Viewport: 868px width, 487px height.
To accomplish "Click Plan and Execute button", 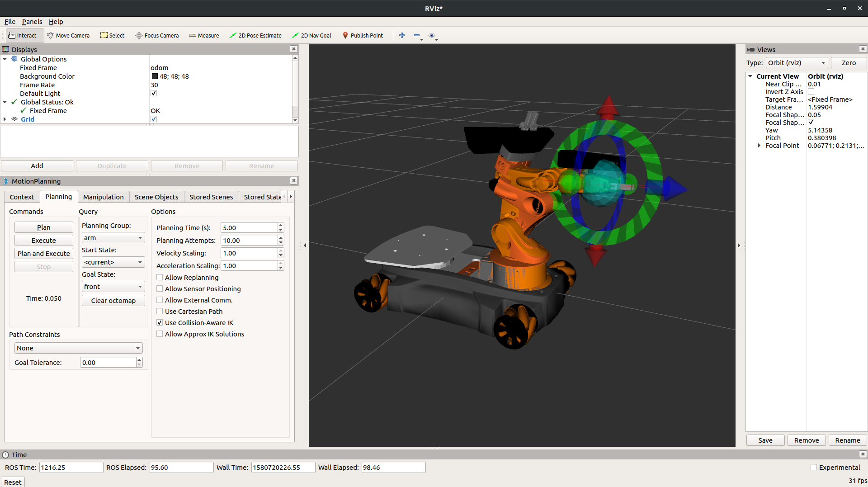I will point(43,253).
